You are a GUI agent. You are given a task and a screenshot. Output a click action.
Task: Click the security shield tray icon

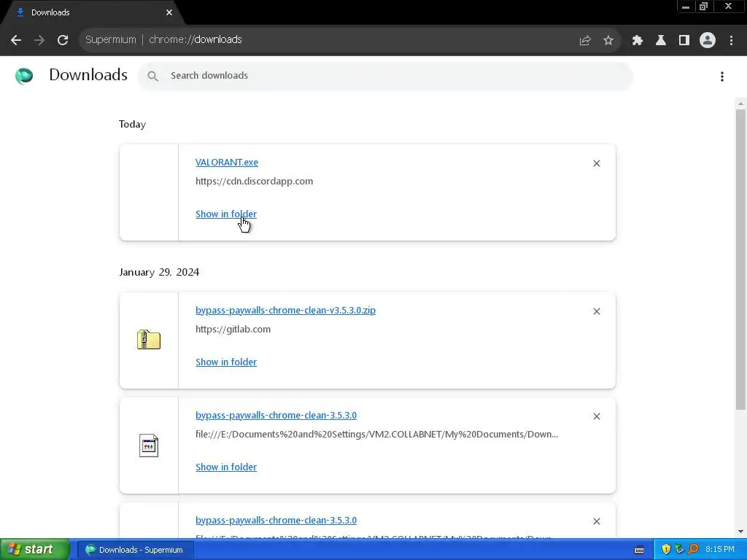click(x=666, y=550)
